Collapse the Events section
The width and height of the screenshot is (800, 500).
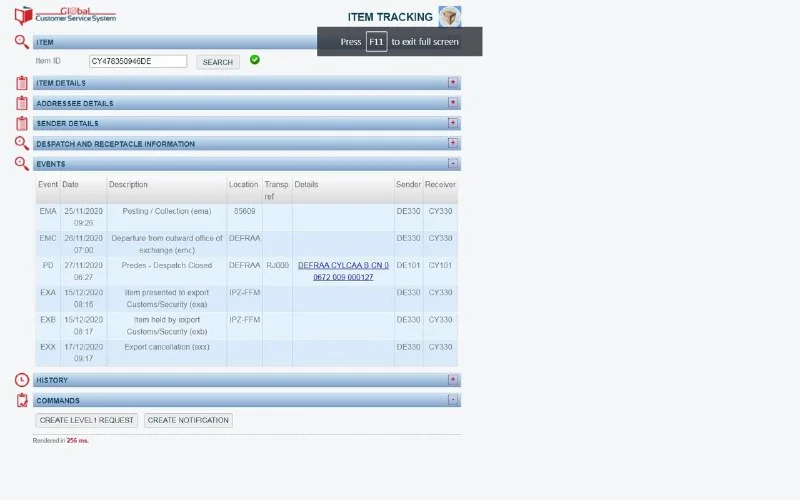click(x=453, y=164)
